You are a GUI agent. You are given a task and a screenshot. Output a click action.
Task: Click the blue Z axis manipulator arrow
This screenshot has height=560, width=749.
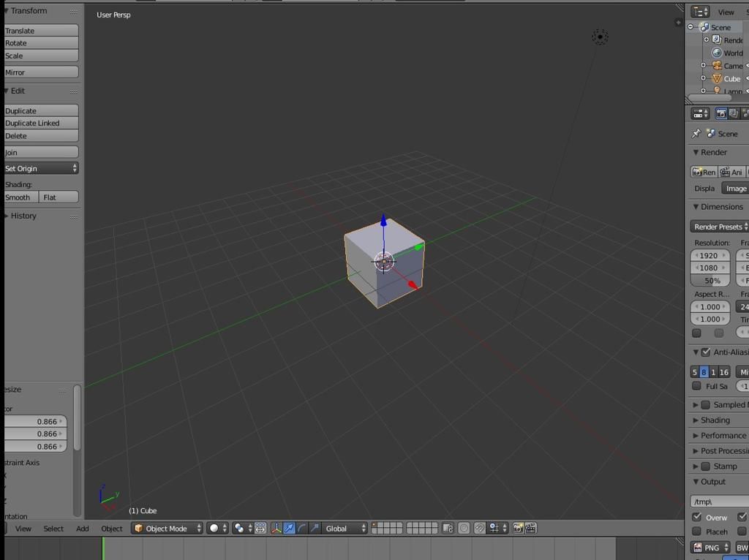tap(383, 221)
